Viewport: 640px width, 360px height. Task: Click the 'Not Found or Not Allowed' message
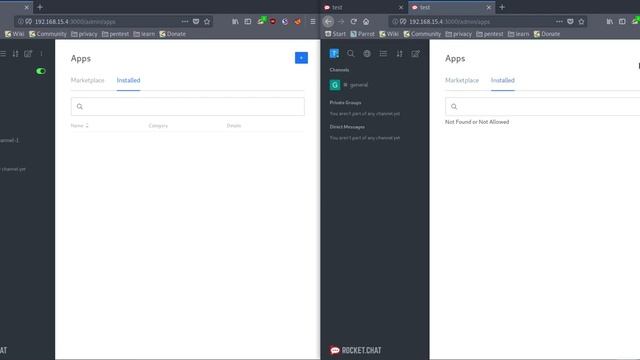pos(477,122)
